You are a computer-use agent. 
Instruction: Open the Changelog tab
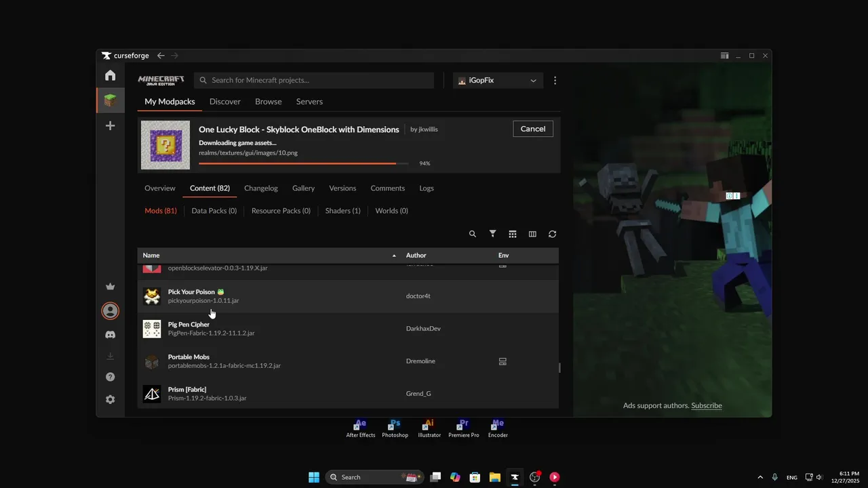coord(261,188)
